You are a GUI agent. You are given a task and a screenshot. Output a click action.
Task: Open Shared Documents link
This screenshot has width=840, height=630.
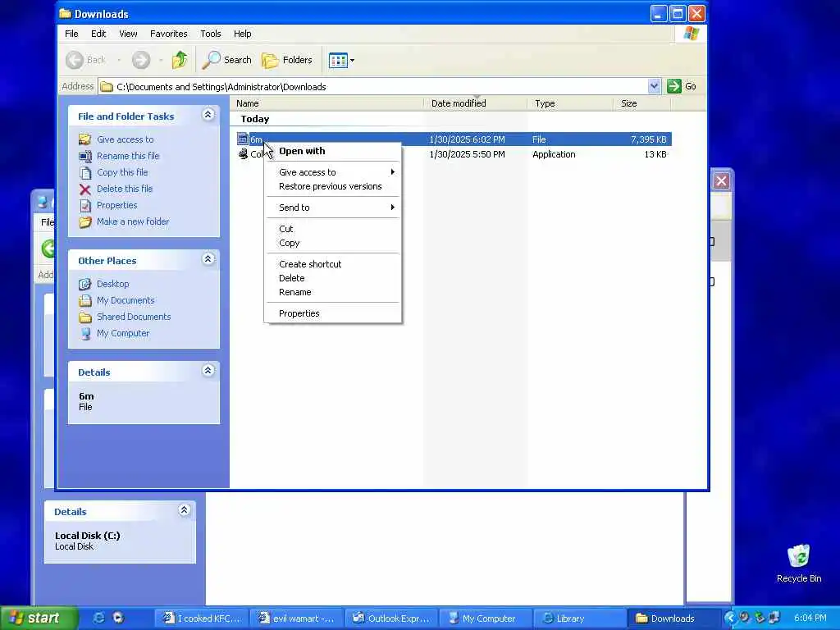[x=134, y=317]
